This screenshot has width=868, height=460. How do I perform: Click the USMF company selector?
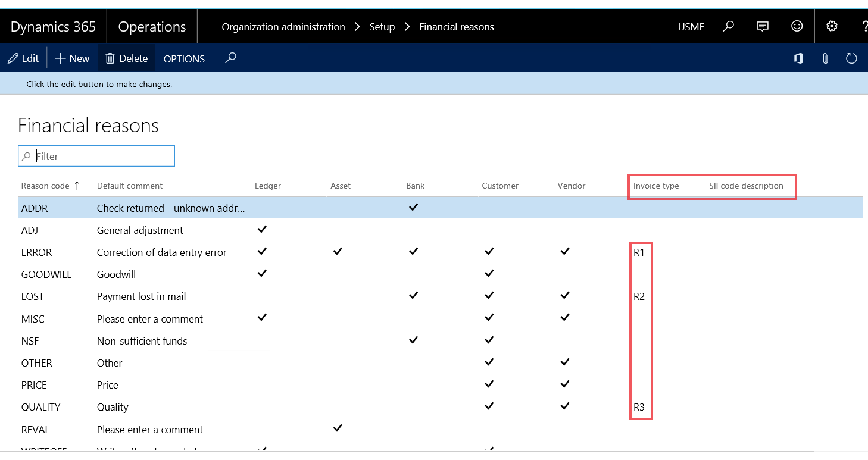coord(691,27)
